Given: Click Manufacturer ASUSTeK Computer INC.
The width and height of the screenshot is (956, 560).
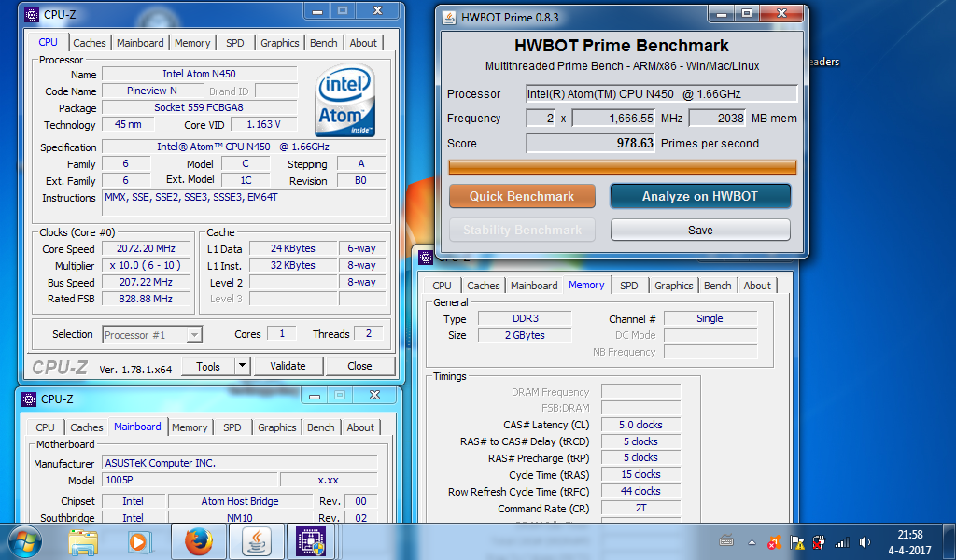Looking at the screenshot, I should 240,463.
